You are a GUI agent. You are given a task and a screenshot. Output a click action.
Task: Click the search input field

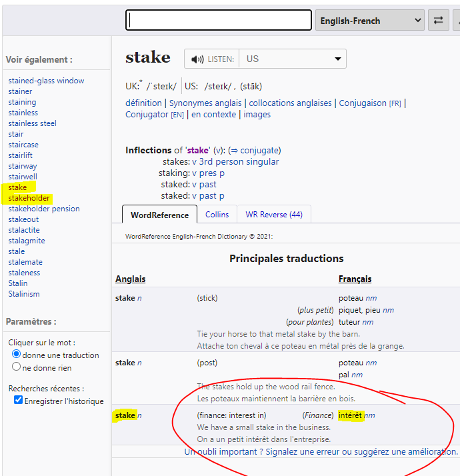click(x=218, y=21)
